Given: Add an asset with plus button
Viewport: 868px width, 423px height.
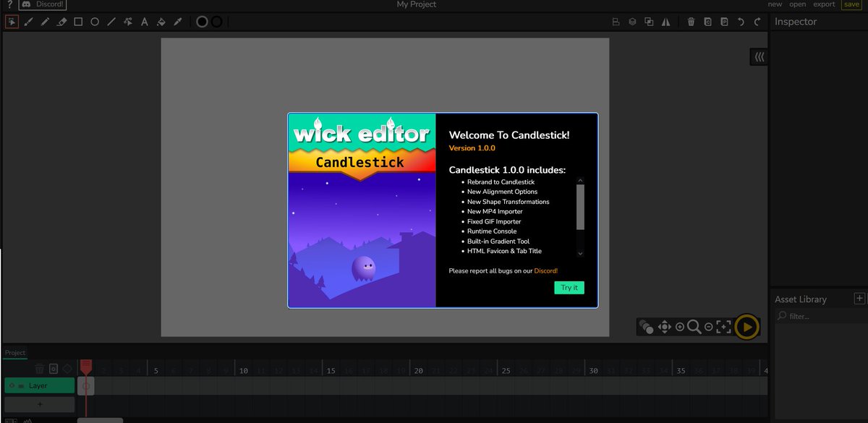Looking at the screenshot, I should [x=859, y=298].
